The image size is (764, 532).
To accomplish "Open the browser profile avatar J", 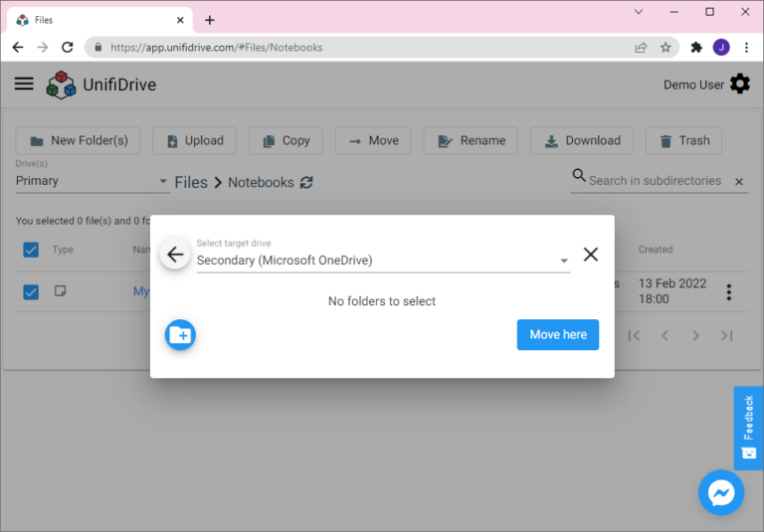I will click(x=721, y=48).
